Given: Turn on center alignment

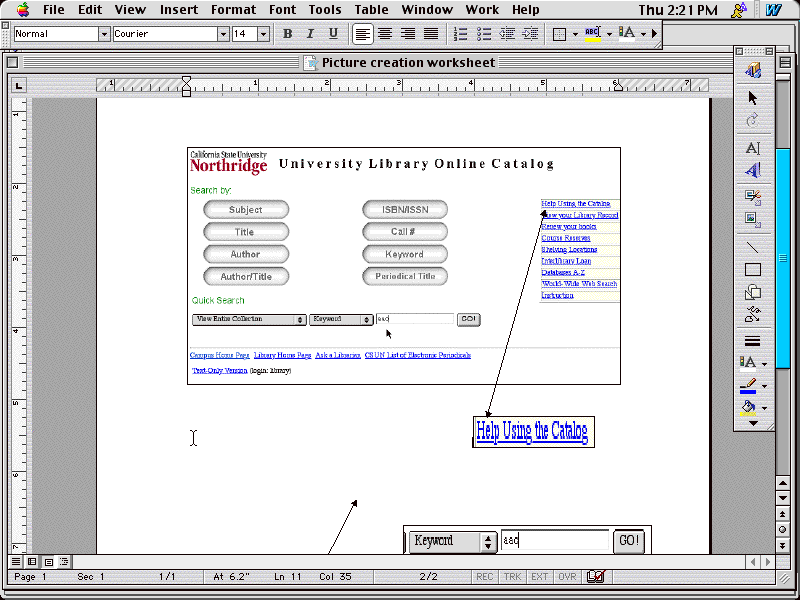Looking at the screenshot, I should point(385,34).
